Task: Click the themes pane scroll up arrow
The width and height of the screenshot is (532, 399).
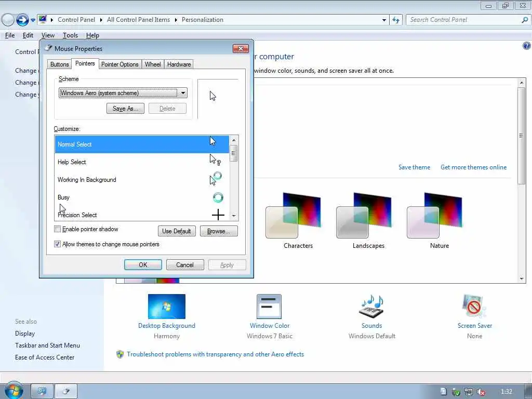Action: (x=522, y=83)
